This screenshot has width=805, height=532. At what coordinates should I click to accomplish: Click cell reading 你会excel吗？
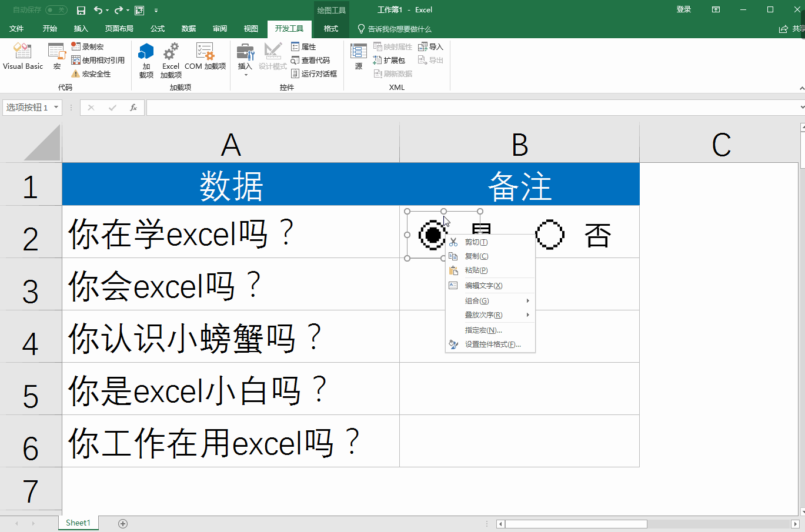coord(231,285)
